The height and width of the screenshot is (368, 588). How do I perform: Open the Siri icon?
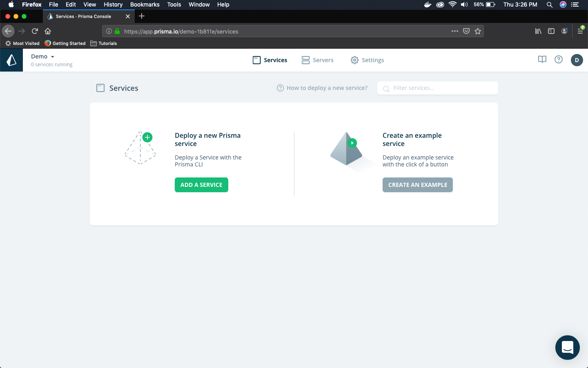click(563, 4)
